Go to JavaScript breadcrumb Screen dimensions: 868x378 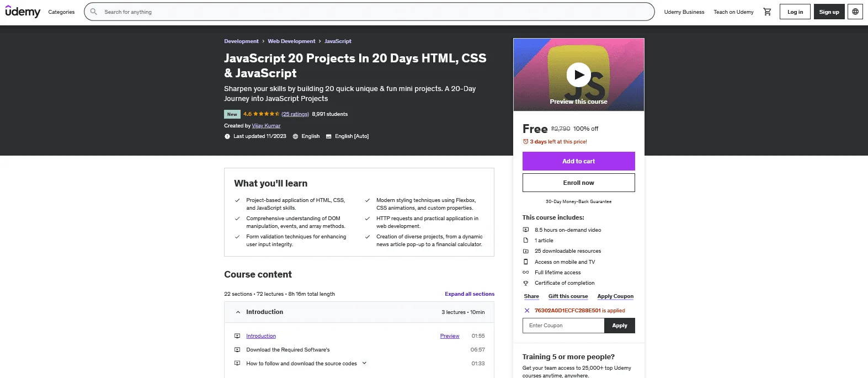338,41
